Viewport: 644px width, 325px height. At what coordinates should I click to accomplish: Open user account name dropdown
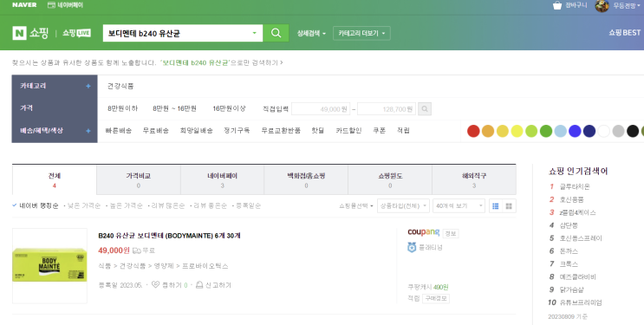click(627, 6)
